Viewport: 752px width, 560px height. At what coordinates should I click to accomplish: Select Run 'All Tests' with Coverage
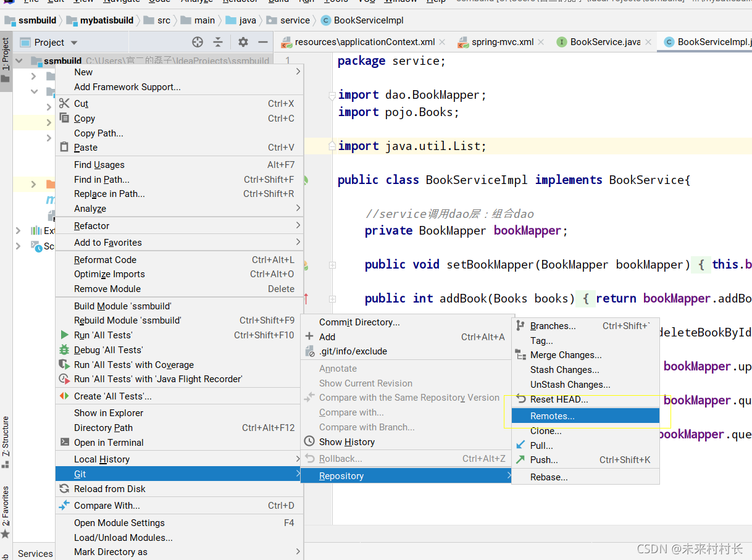coord(180,365)
